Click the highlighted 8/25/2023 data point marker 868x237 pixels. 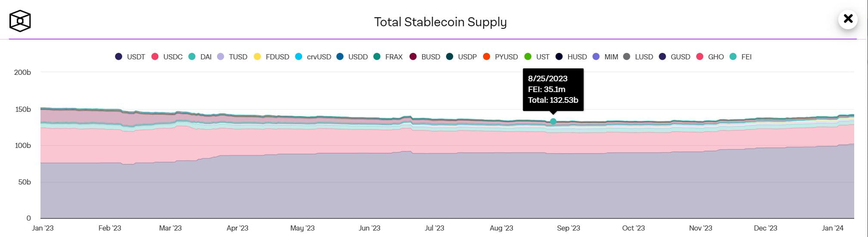(x=553, y=122)
